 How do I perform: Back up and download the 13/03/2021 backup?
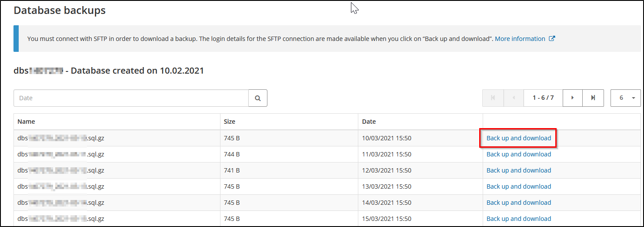point(518,186)
